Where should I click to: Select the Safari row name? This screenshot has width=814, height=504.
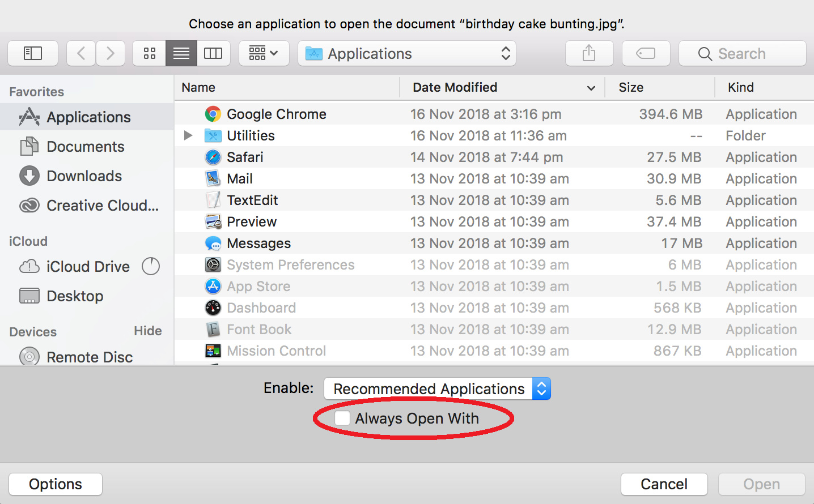point(245,157)
